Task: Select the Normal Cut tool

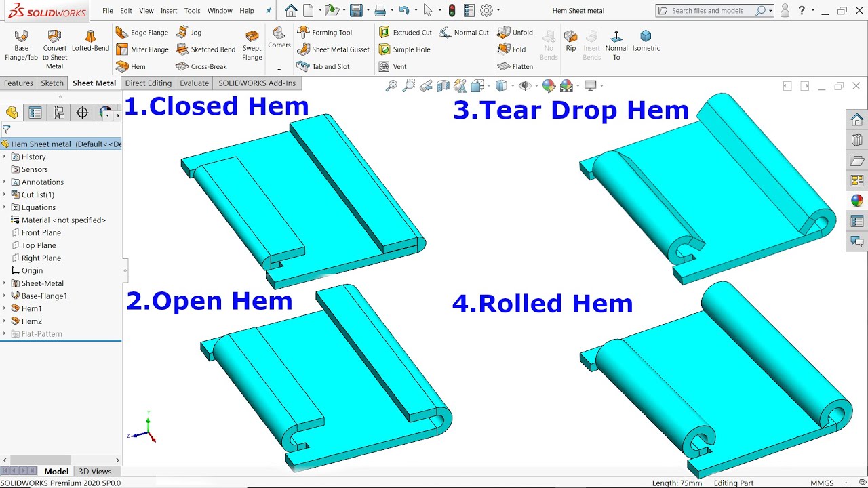Action: (x=464, y=33)
